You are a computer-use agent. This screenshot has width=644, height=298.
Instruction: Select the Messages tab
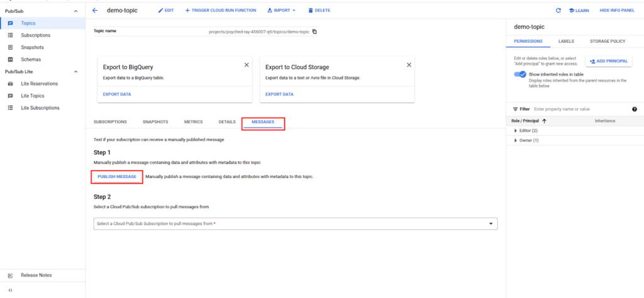(263, 122)
